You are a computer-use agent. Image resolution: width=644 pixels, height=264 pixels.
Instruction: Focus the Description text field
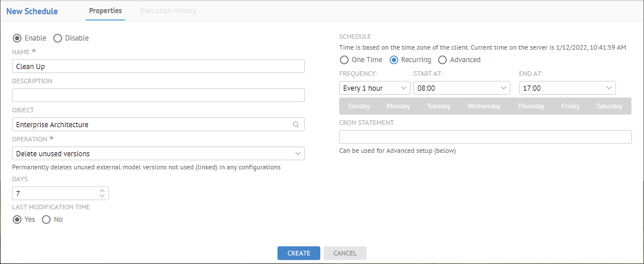[x=158, y=95]
